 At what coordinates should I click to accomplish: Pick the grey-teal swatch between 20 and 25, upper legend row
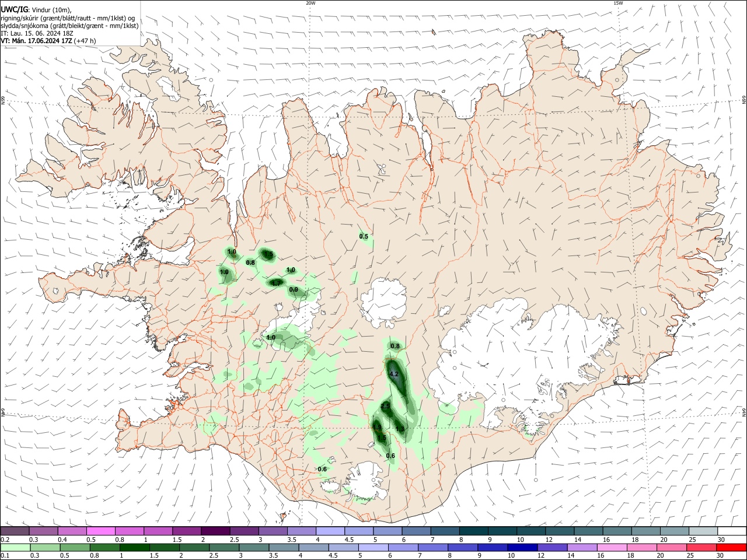675,531
